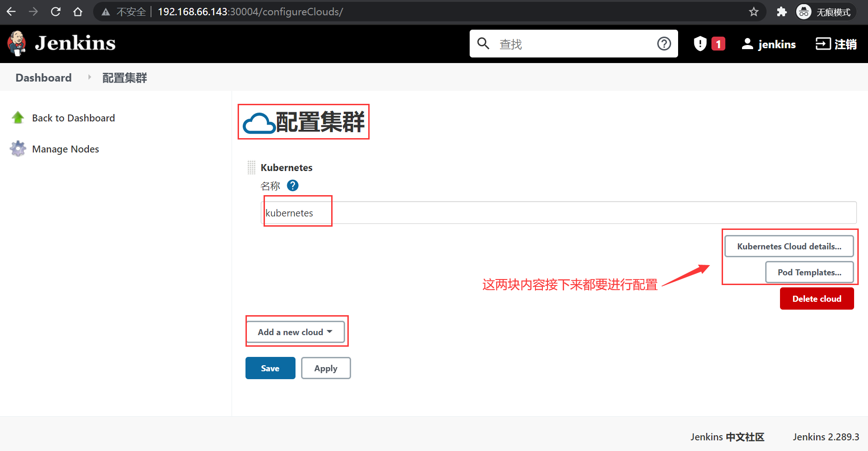Go back using the browser back arrow
This screenshot has width=868, height=451.
tap(11, 12)
